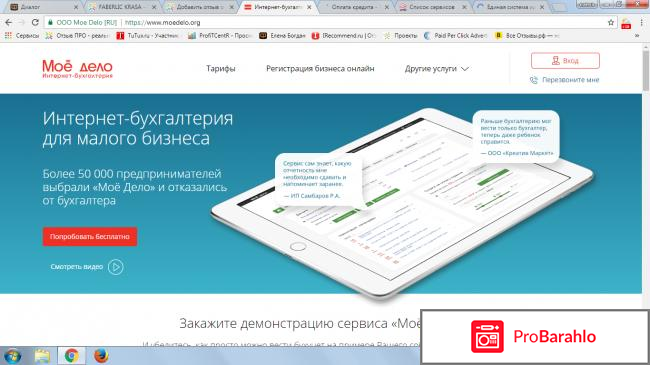
Task: Reload the current page
Action: (x=35, y=22)
